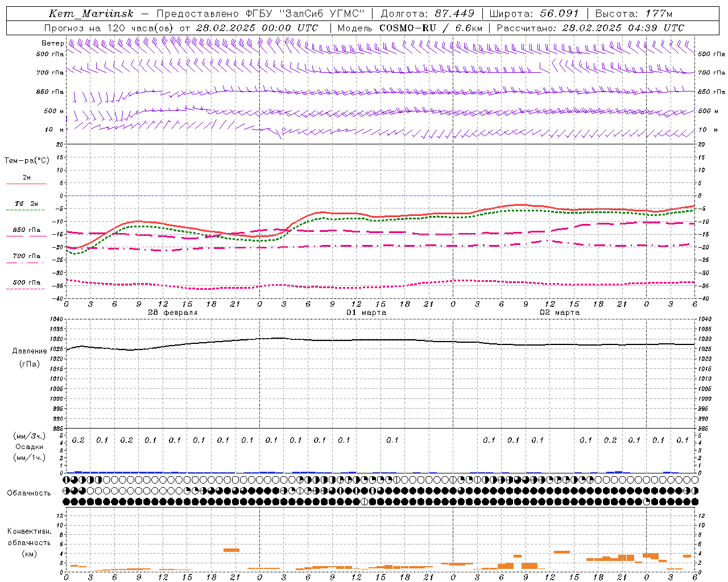
Task: Click the '2м' temperature legend entry
Action: 27,178
